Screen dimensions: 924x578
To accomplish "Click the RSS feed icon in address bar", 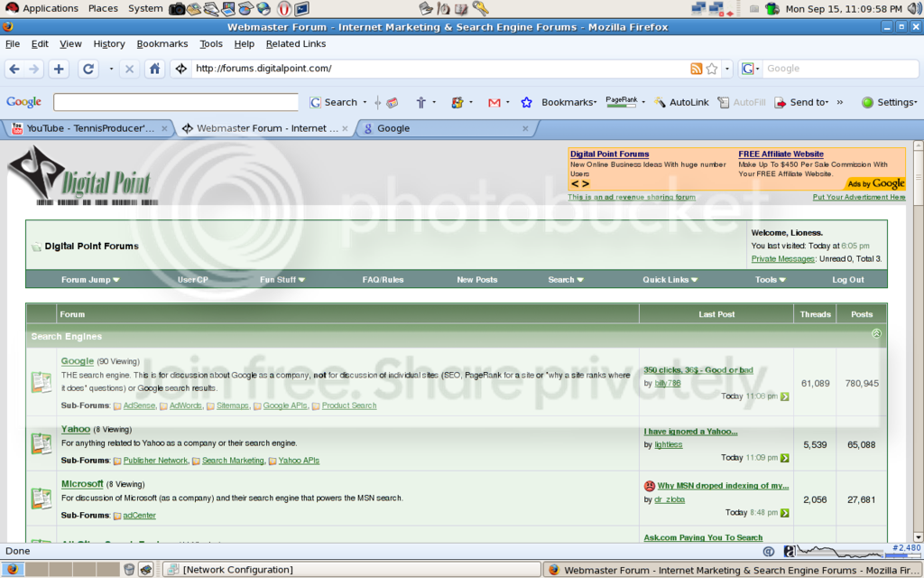I will 696,69.
